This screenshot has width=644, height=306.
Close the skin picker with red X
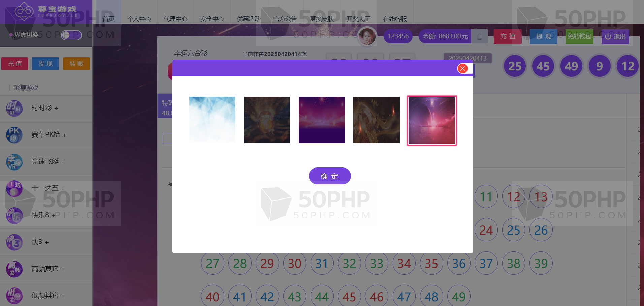coord(463,69)
